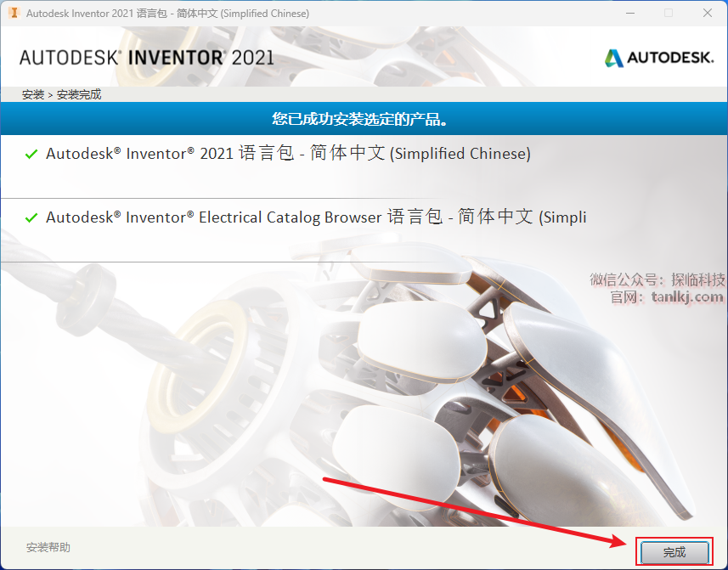
Task: Click the green checkmark beside Electrical Catalog Browser
Action: pyautogui.click(x=31, y=217)
